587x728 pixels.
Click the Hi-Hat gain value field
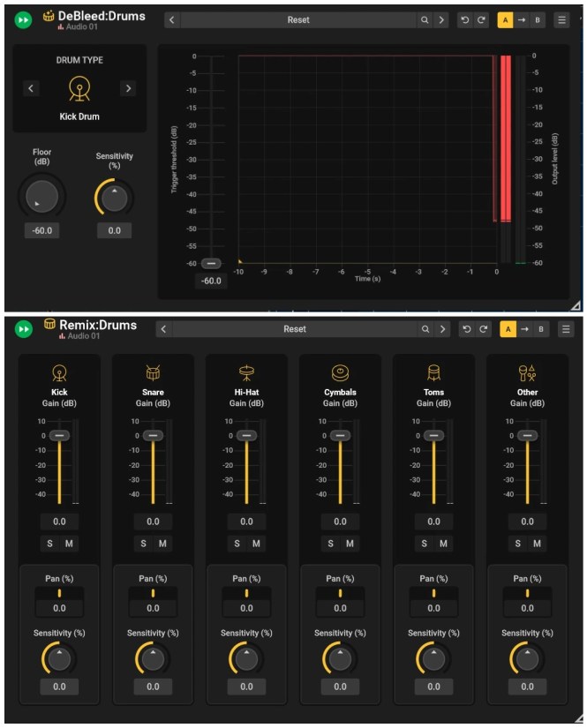coord(246,522)
